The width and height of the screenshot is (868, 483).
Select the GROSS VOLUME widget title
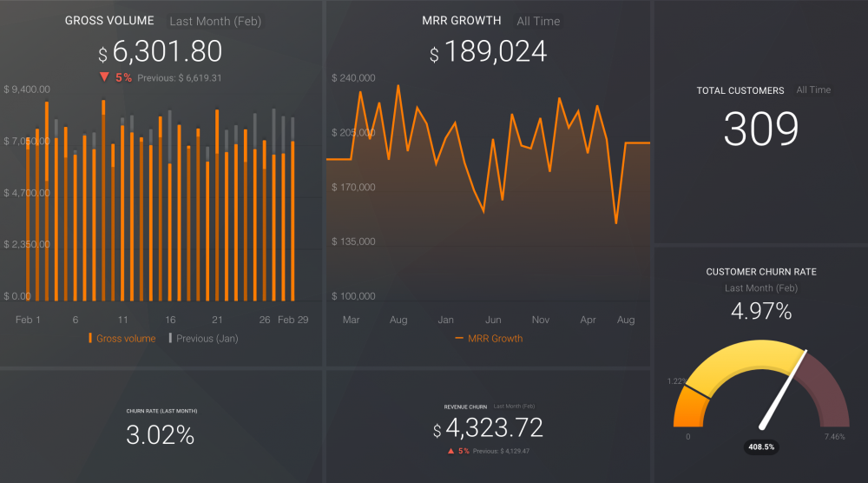pyautogui.click(x=109, y=21)
